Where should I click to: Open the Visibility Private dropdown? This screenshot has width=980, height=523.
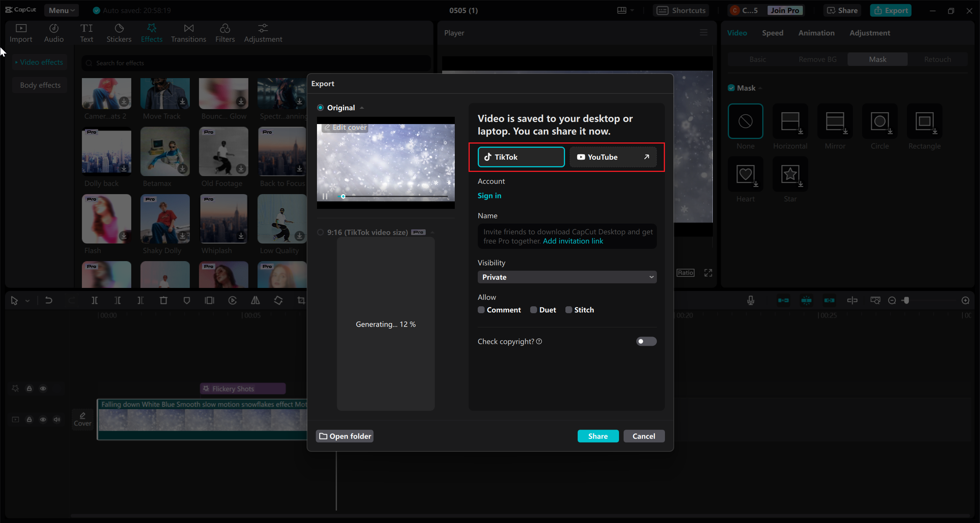(x=567, y=277)
